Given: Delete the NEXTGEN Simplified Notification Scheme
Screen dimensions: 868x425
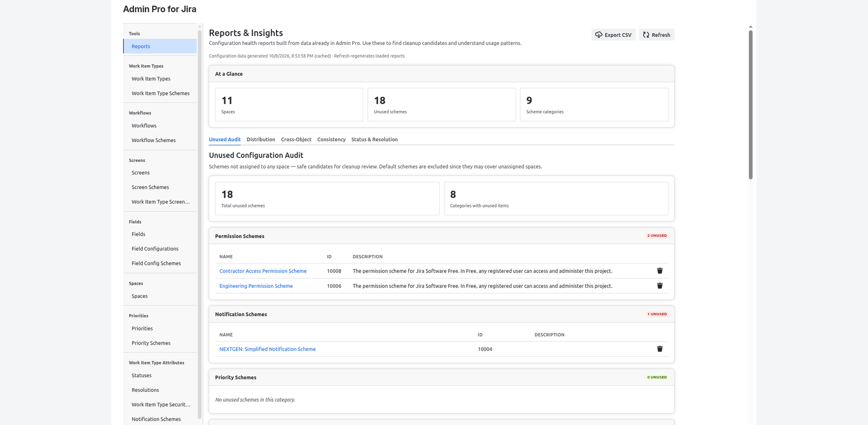Looking at the screenshot, I should pyautogui.click(x=659, y=349).
